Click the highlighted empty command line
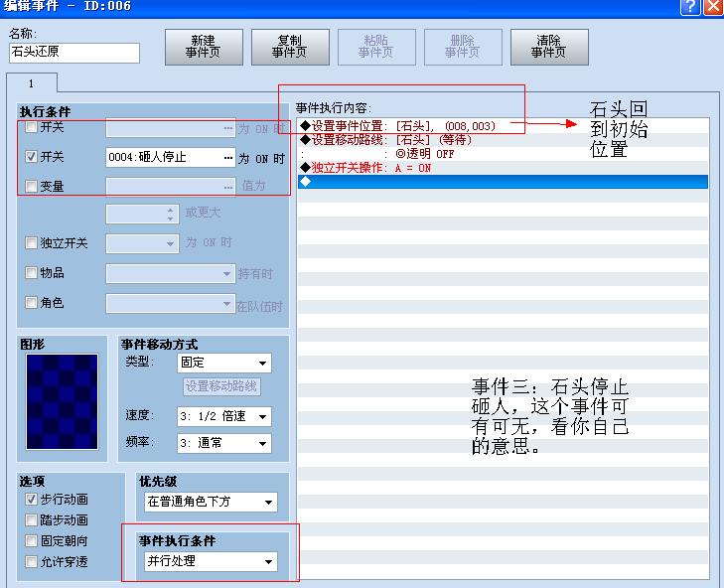 click(x=503, y=182)
